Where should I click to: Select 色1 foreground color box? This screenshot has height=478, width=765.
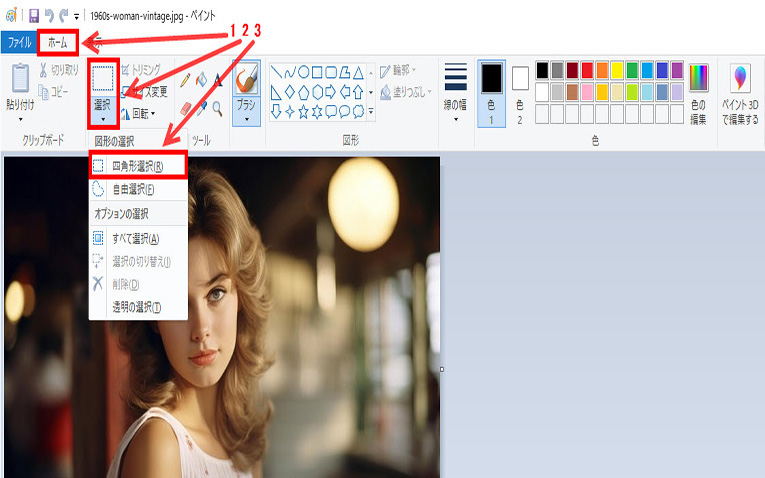coord(491,90)
